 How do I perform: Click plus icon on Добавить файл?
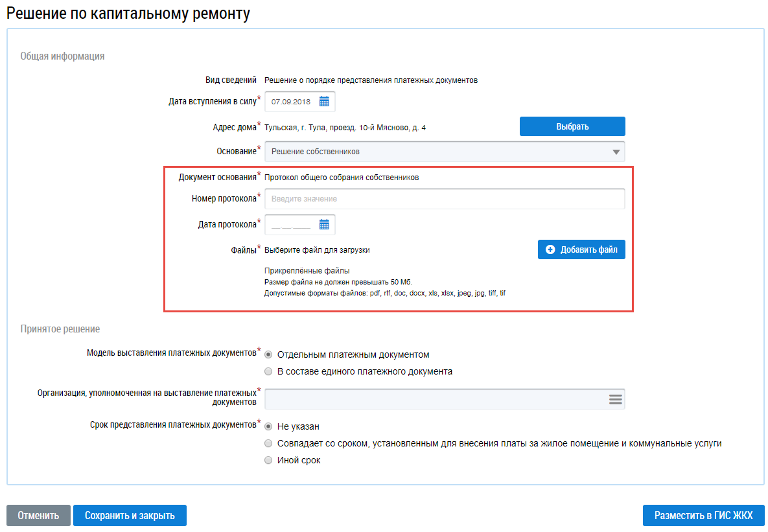[x=551, y=249]
